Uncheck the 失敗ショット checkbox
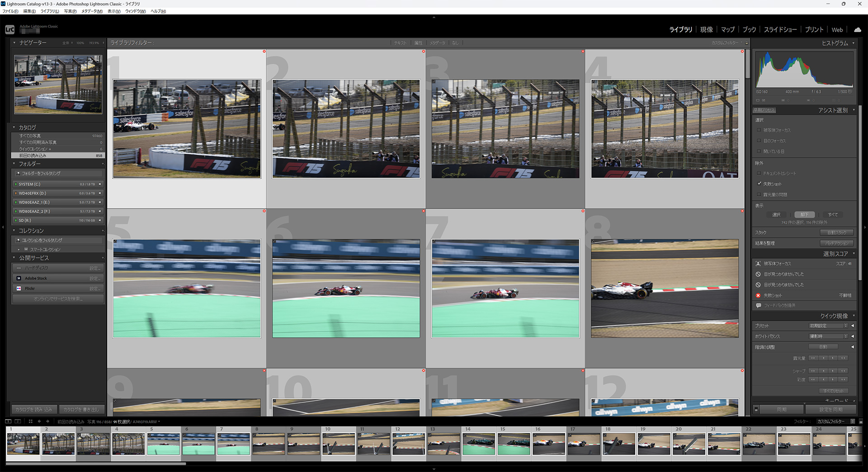Viewport: 868px width, 472px height. tap(759, 184)
